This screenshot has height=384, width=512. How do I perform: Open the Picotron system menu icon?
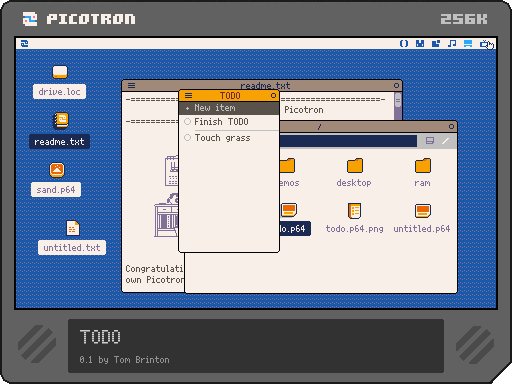(24, 44)
